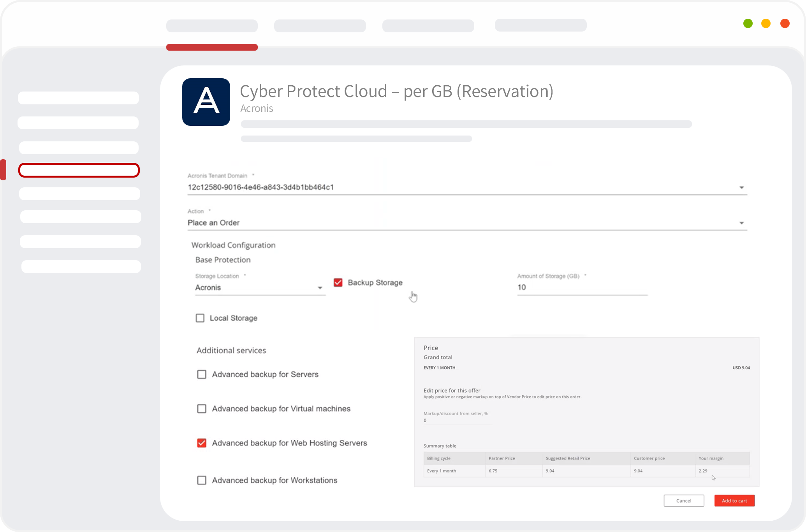Click the Grand total USD 9.04 amount
Screen dimensions: 806x532
tap(741, 368)
